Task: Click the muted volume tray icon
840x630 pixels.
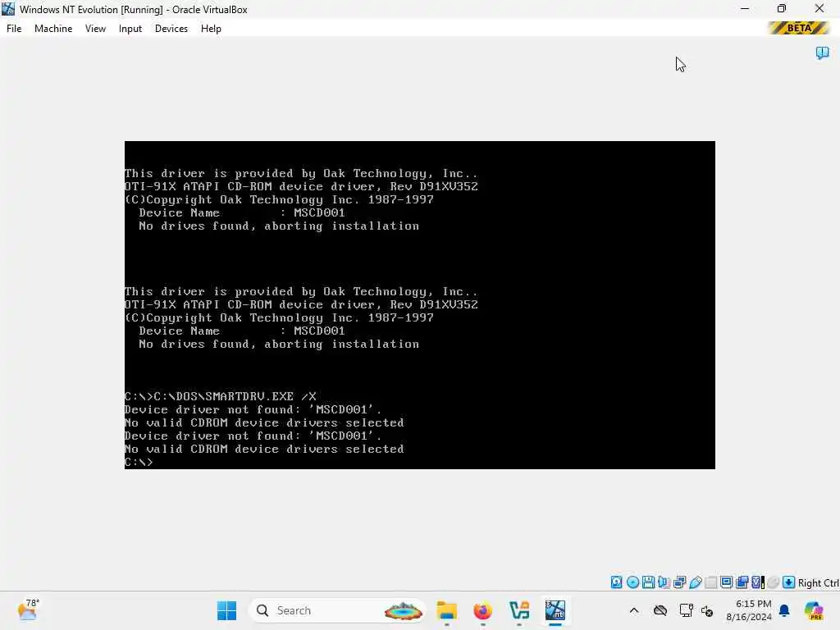Action: [x=707, y=610]
